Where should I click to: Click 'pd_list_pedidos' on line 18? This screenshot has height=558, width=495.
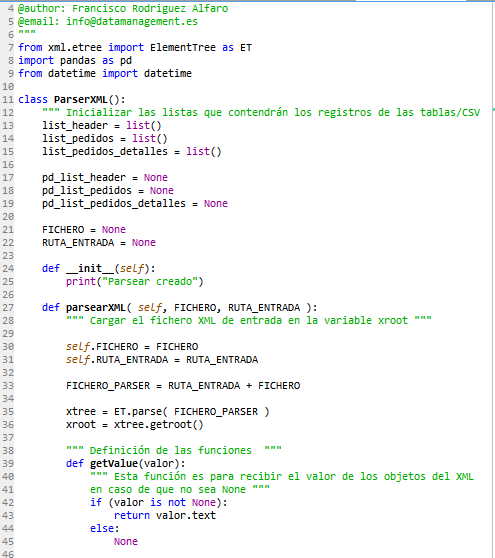tap(87, 191)
